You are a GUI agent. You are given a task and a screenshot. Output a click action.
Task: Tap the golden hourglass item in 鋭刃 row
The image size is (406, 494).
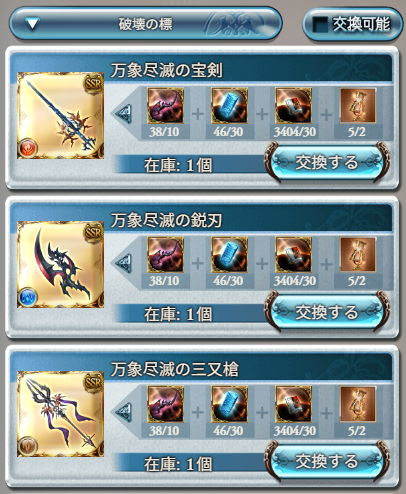tap(358, 255)
